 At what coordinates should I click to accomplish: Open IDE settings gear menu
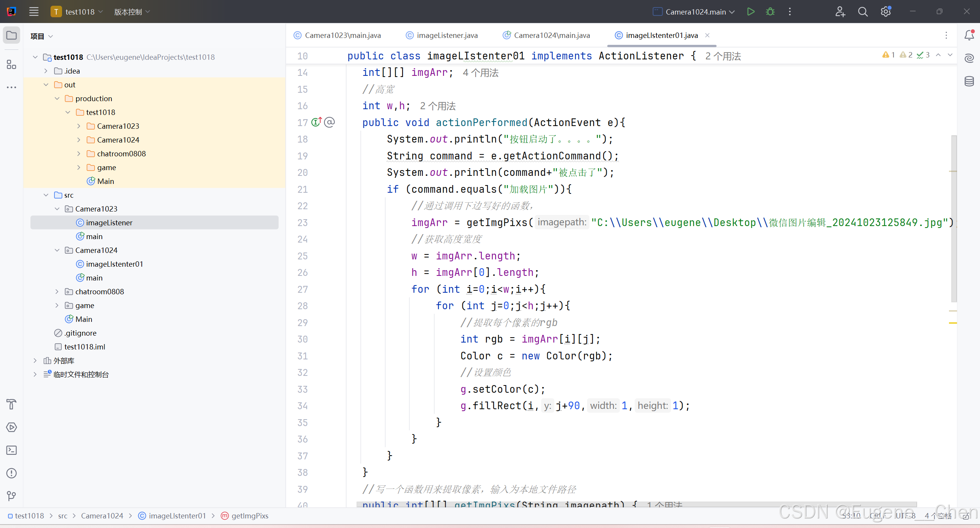pos(885,11)
